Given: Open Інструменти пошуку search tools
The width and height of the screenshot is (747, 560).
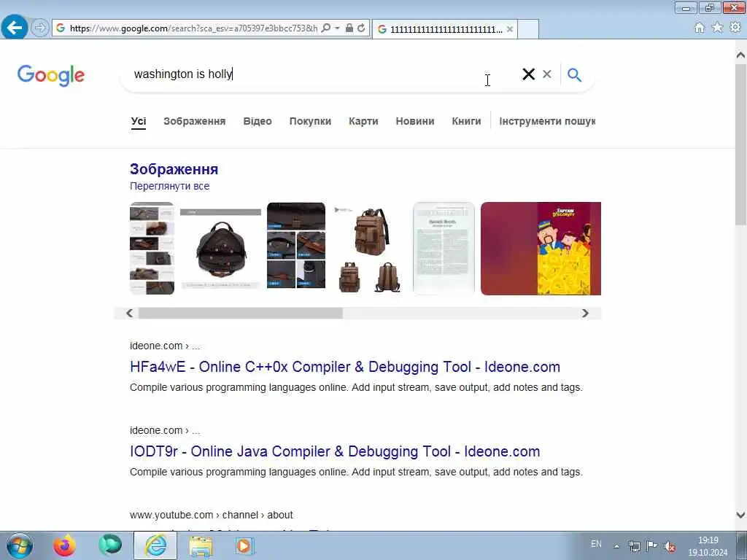Looking at the screenshot, I should pos(547,121).
